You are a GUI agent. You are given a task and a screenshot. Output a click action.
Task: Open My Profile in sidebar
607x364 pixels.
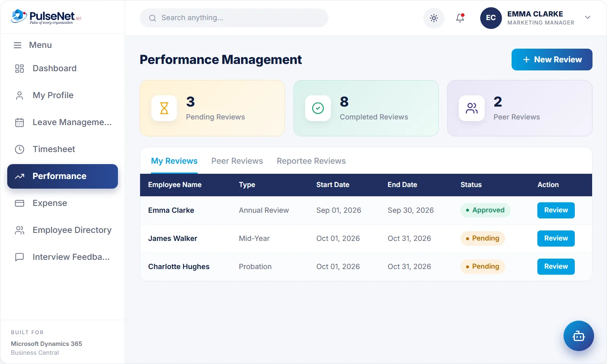[x=62, y=95]
